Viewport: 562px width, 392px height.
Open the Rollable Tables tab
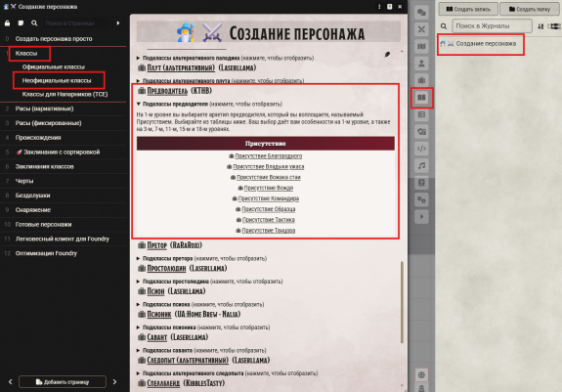[x=421, y=114]
